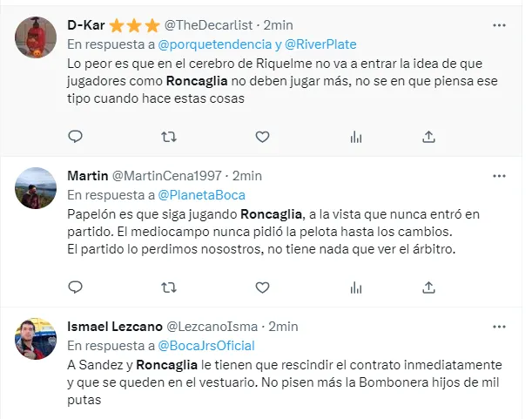Like Martin's tweet

click(x=262, y=287)
